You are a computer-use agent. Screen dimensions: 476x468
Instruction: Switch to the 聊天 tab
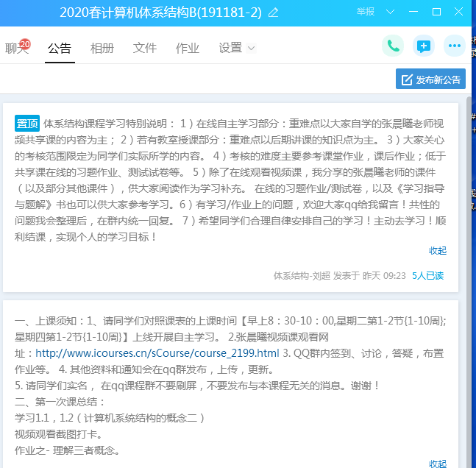[16, 49]
